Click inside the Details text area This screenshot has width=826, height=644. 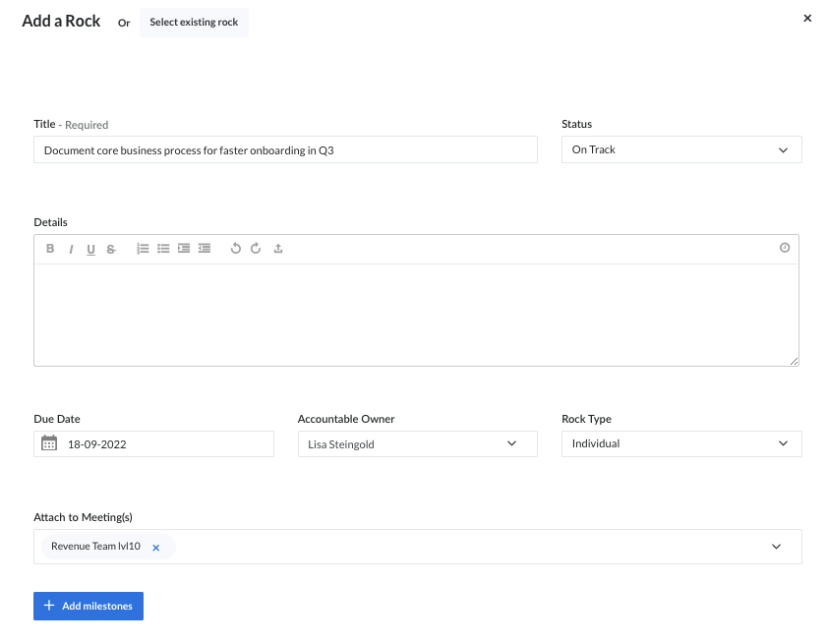[416, 315]
